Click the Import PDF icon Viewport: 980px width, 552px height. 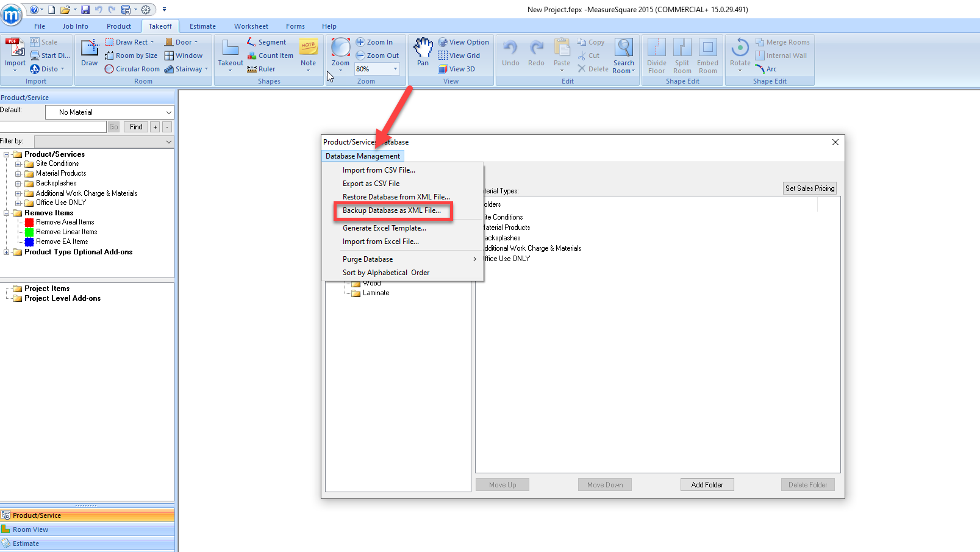(15, 52)
